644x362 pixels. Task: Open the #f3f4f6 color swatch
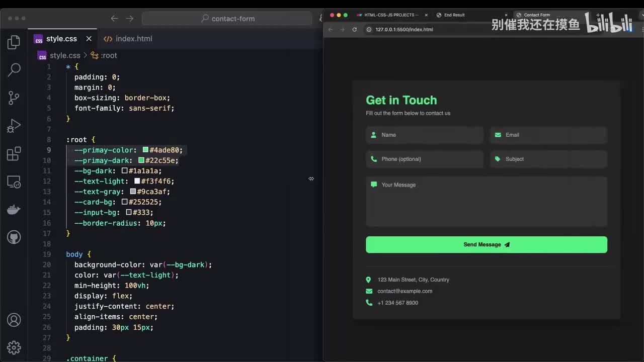point(137,181)
